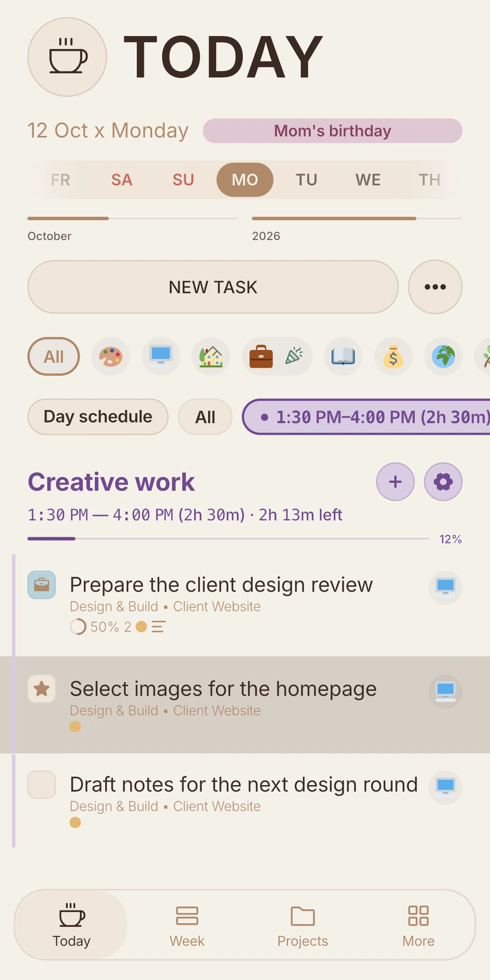490x980 pixels.
Task: Switch to the Week tab
Action: tap(187, 925)
